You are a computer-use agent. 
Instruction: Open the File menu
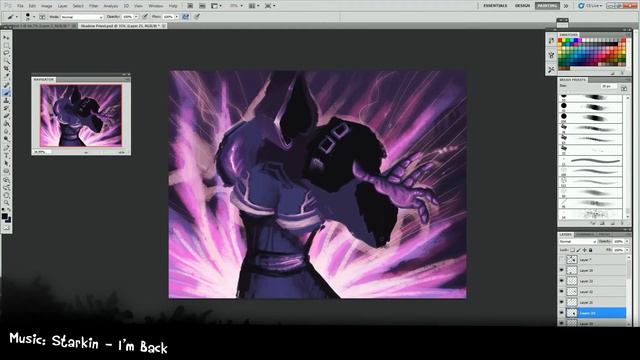tap(20, 6)
